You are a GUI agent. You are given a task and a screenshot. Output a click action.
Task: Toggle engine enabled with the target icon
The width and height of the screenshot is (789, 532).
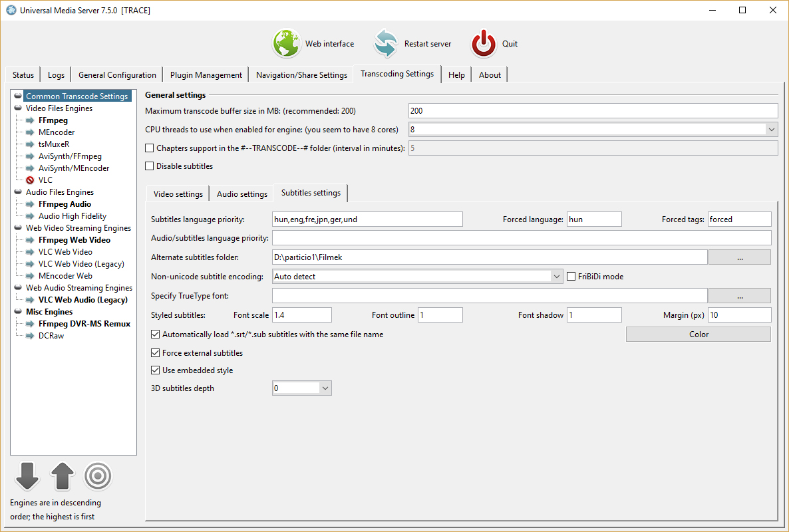[x=98, y=476]
